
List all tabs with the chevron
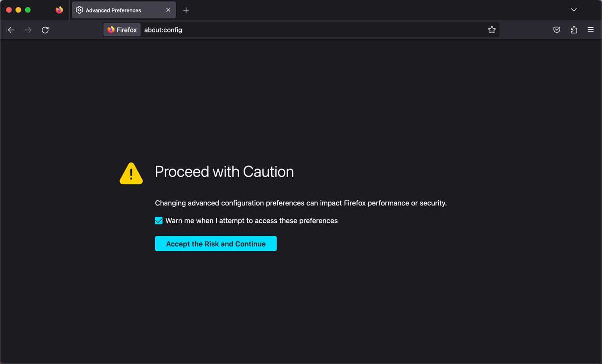(574, 10)
